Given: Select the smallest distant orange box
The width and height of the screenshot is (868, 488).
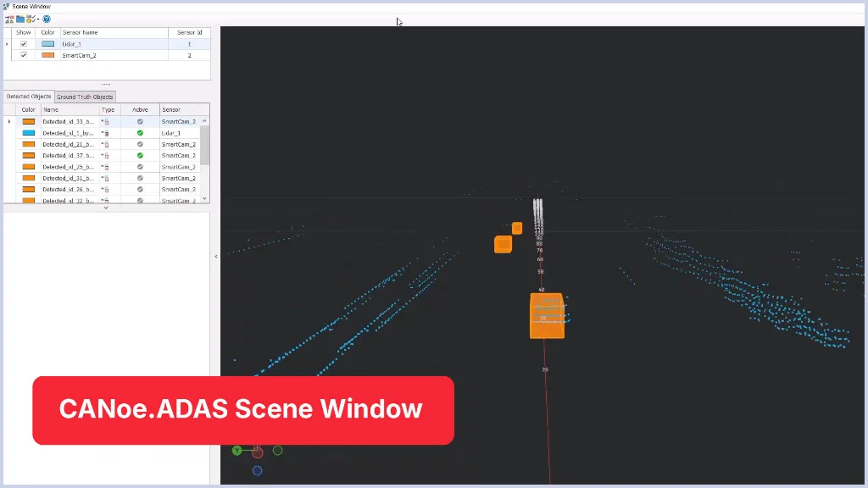Looking at the screenshot, I should (x=517, y=228).
